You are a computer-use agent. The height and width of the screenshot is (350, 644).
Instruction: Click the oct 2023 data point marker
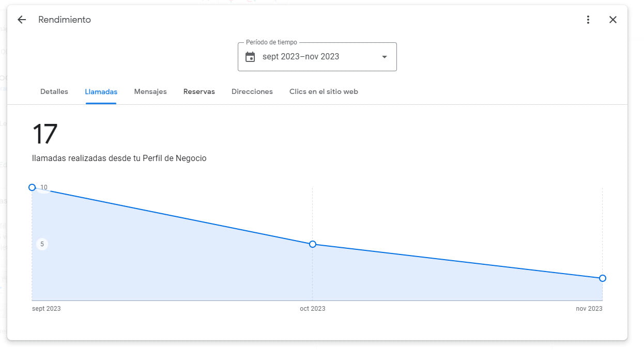click(x=312, y=244)
